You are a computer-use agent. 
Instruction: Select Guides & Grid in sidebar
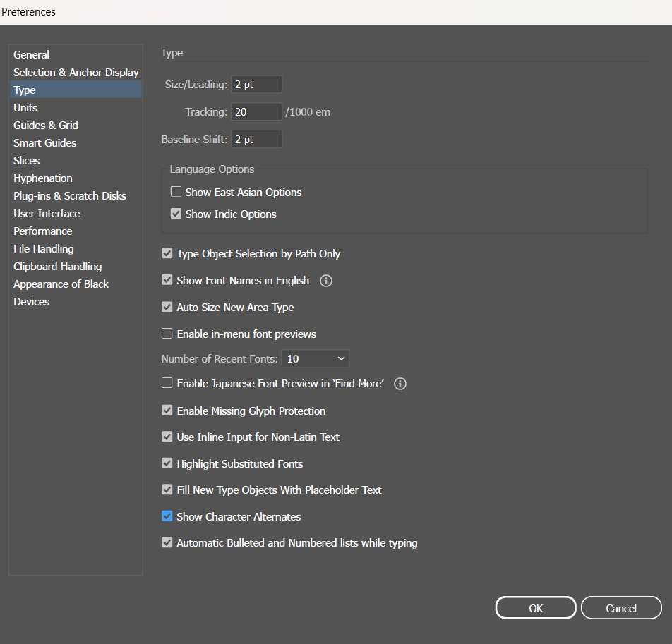pyautogui.click(x=46, y=125)
